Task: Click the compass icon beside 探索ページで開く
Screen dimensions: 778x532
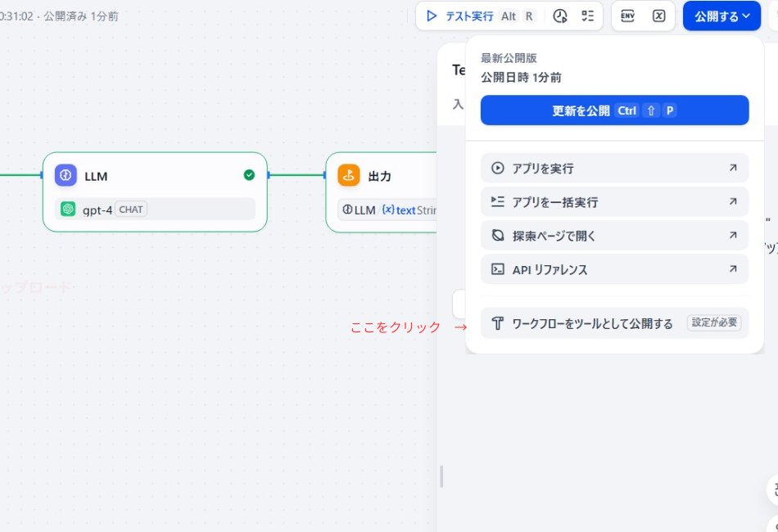Action: 496,235
